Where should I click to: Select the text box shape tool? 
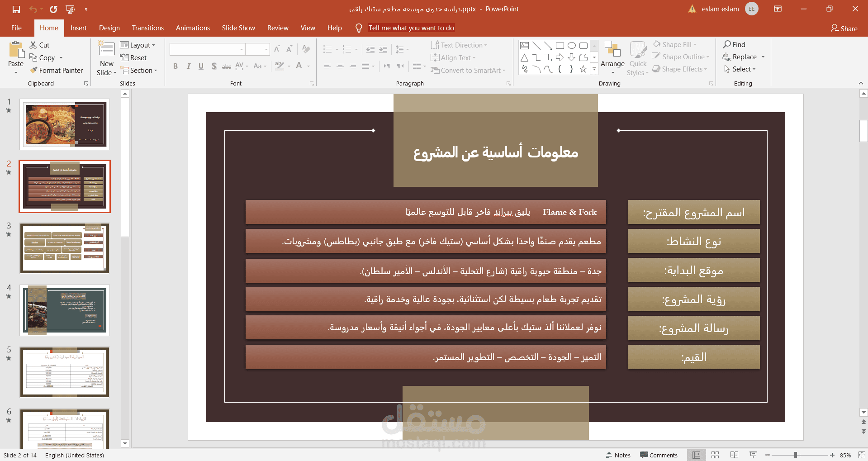525,45
